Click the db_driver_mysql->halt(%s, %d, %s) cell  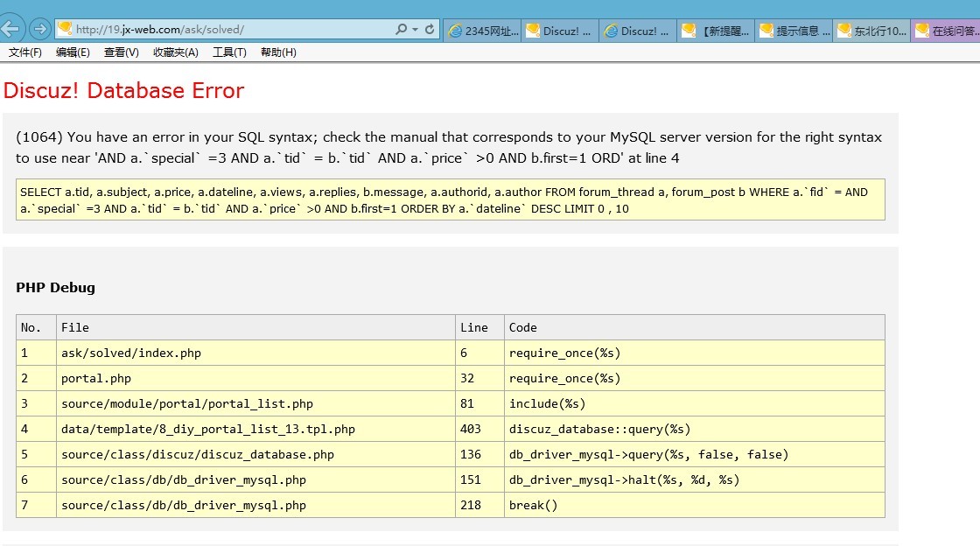click(695, 479)
